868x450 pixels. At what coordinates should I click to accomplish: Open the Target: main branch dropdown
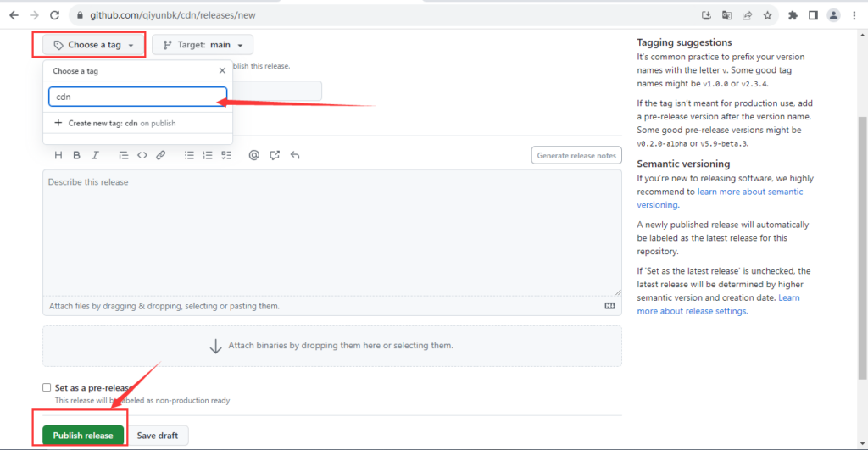[203, 45]
